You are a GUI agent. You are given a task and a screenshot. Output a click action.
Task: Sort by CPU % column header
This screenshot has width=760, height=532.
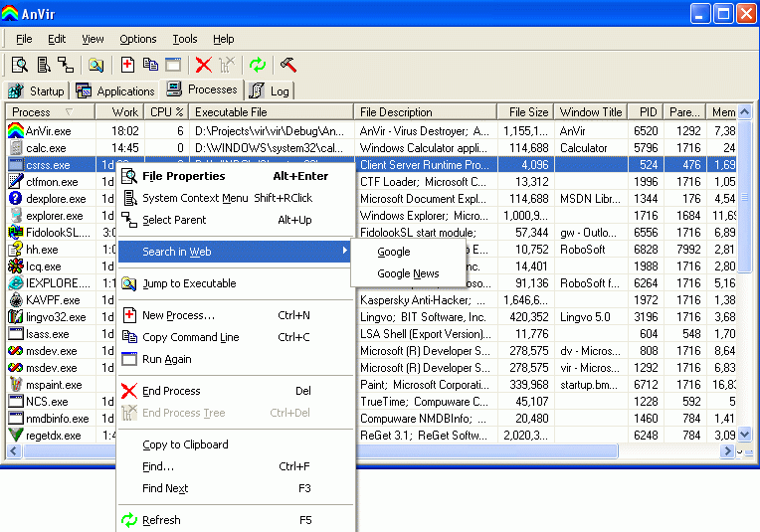coord(166,112)
